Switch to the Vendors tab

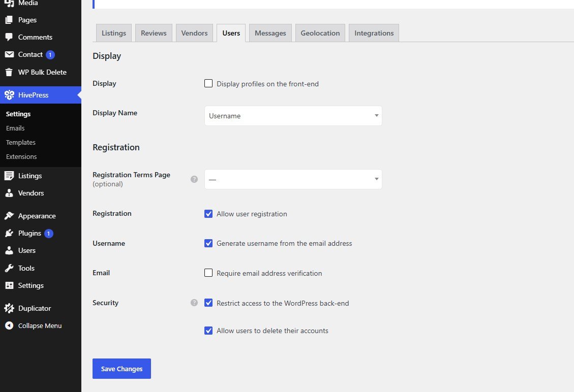click(194, 33)
